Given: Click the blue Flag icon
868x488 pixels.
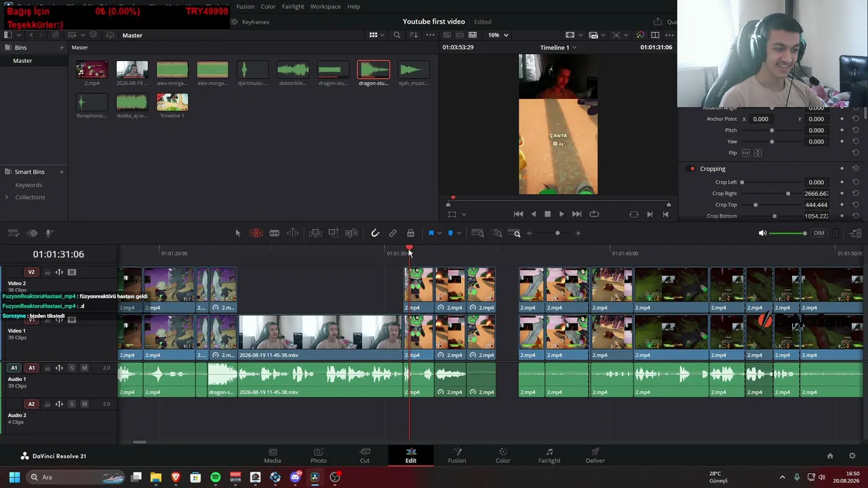Looking at the screenshot, I should 431,233.
